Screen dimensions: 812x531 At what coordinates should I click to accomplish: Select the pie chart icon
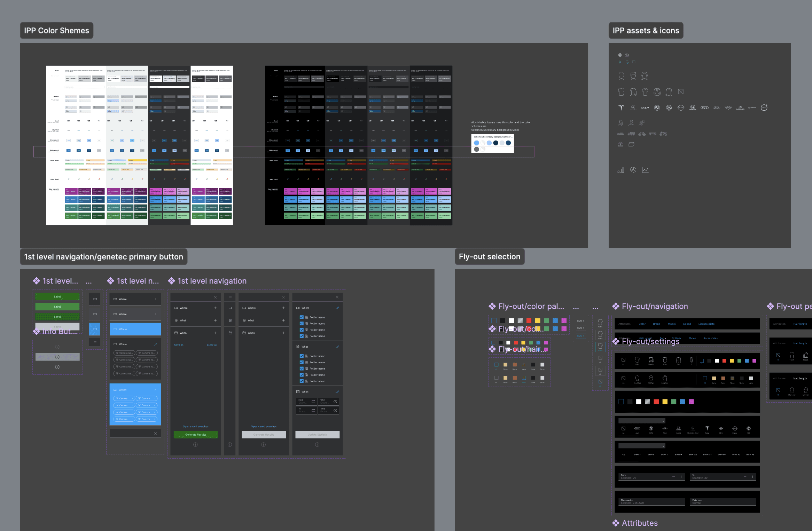point(633,170)
